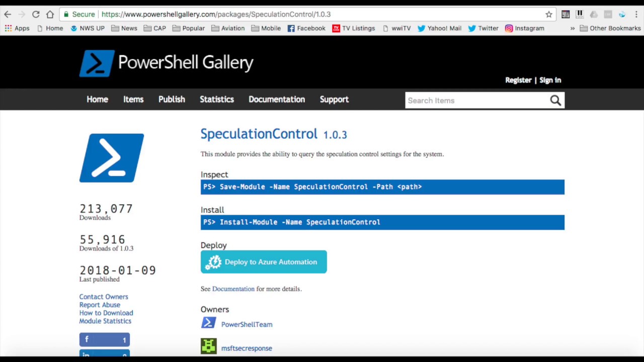
Task: Click the blue globe extension icon
Action: click(x=622, y=14)
